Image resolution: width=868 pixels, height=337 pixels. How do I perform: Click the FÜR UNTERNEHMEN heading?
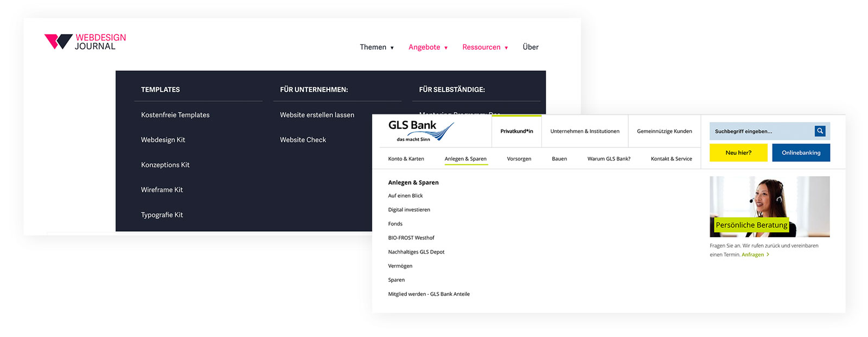click(314, 89)
